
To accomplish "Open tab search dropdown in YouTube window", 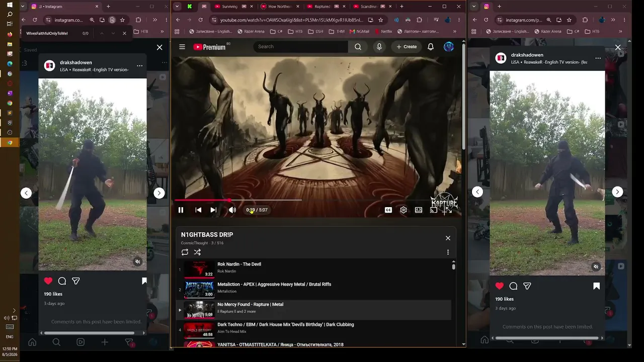I will pos(177,7).
